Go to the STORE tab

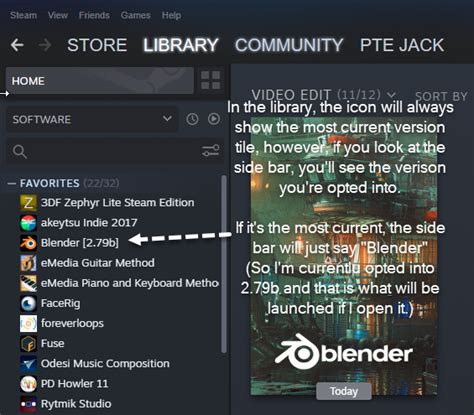point(97,45)
